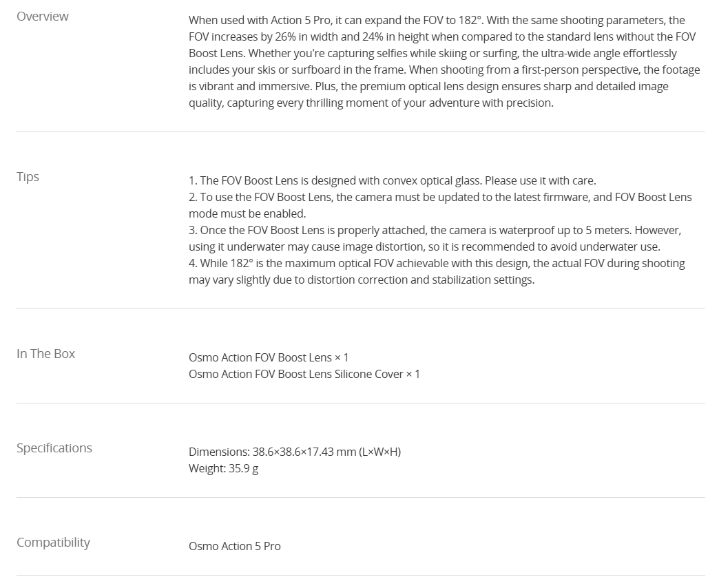Click the FOV Boost Lens Silicone Cover item
Viewport: 719px width, 588px height.
tap(304, 374)
